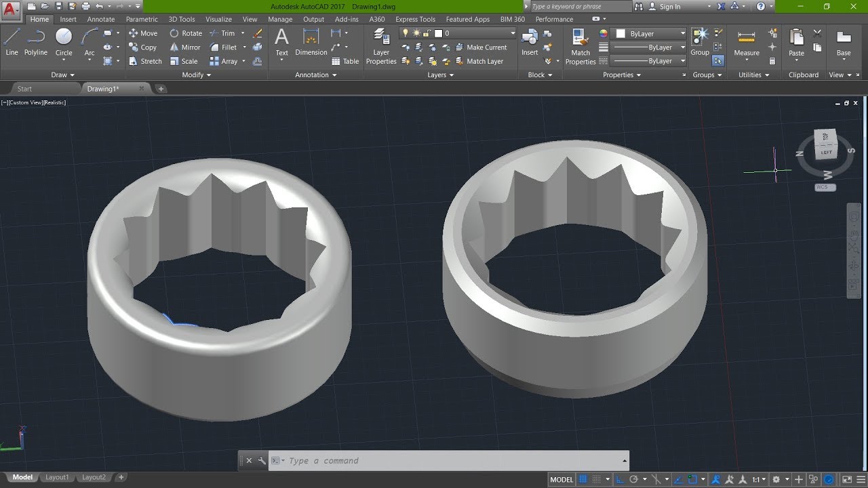
Task: Select the Line tool
Action: pyautogui.click(x=12, y=42)
